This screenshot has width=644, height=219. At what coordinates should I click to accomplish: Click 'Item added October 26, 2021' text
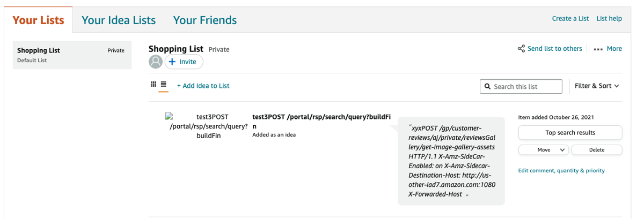[x=556, y=117]
